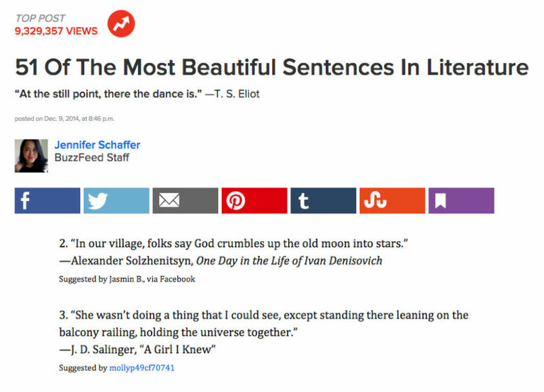
Task: Pin the article on Pinterest
Action: click(x=254, y=201)
